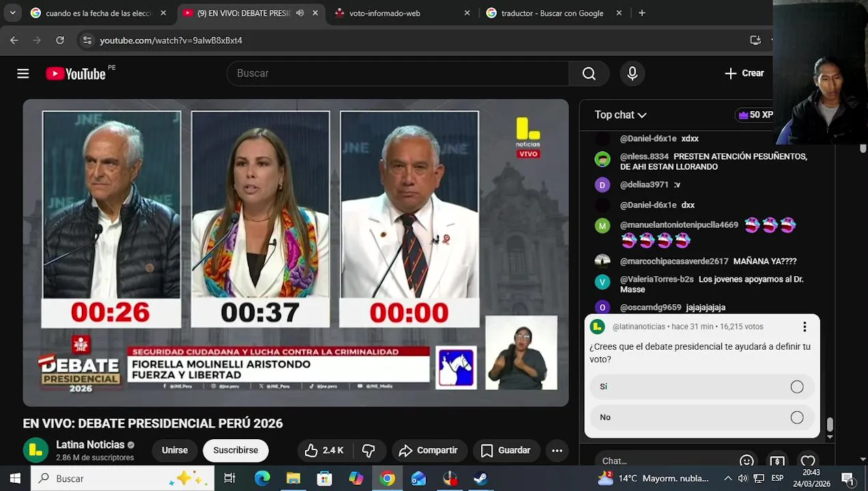Open Copilot from the taskbar
The image size is (868, 491).
click(356, 479)
